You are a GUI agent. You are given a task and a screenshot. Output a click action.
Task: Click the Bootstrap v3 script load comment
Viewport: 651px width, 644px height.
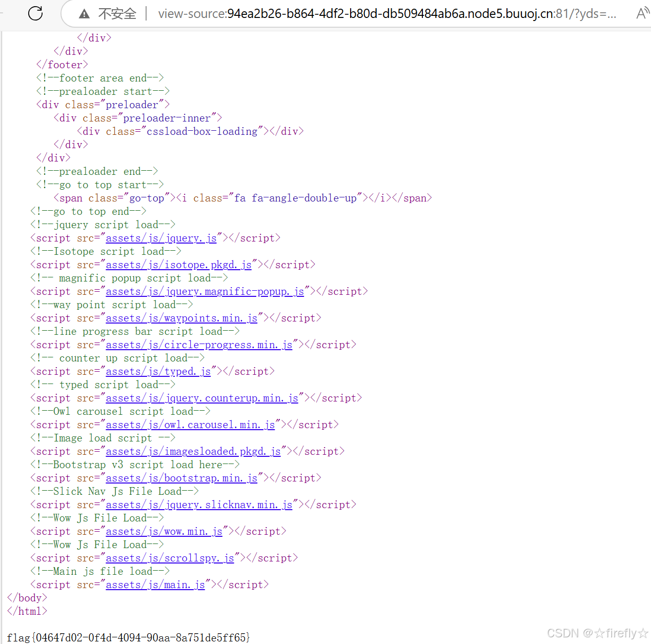(135, 465)
